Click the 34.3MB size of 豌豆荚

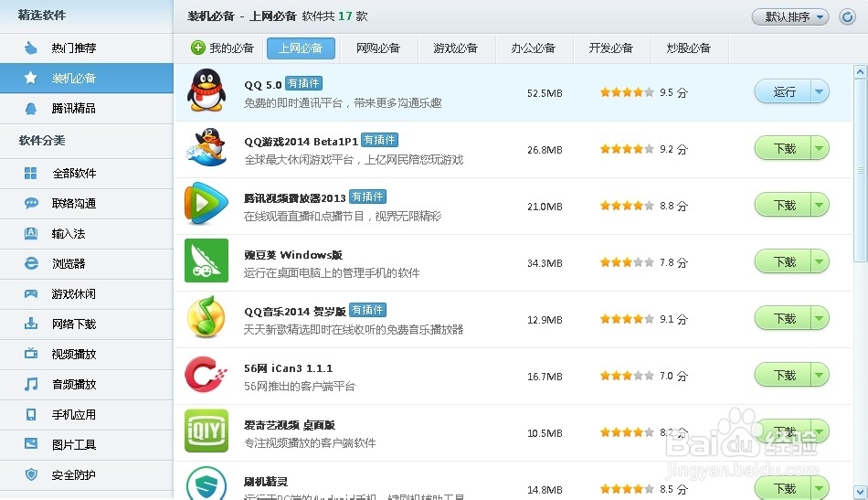[545, 263]
